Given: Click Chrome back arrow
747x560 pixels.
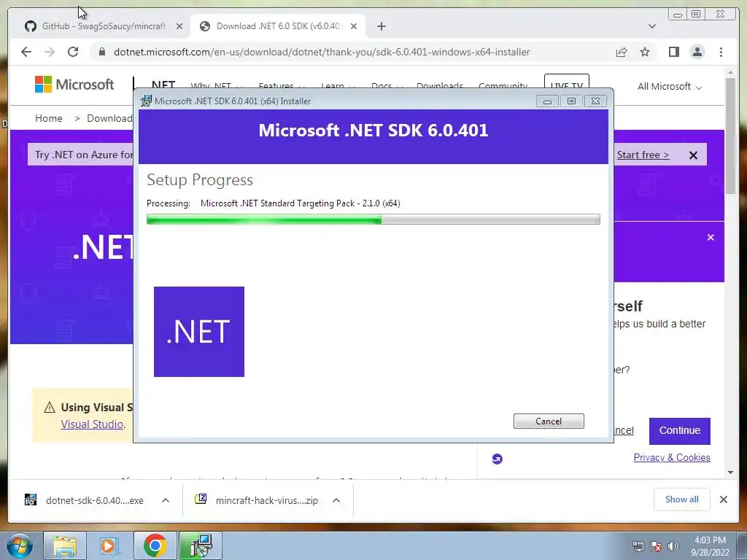Looking at the screenshot, I should (26, 52).
